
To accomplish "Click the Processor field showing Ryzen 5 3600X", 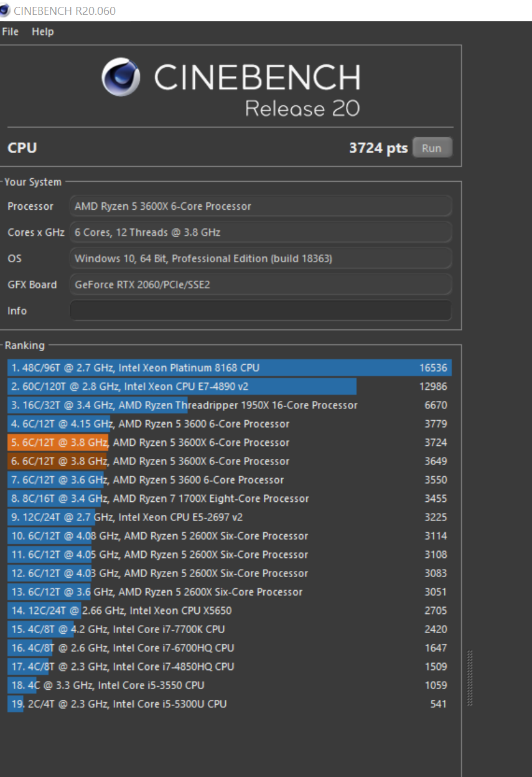I will (x=261, y=206).
